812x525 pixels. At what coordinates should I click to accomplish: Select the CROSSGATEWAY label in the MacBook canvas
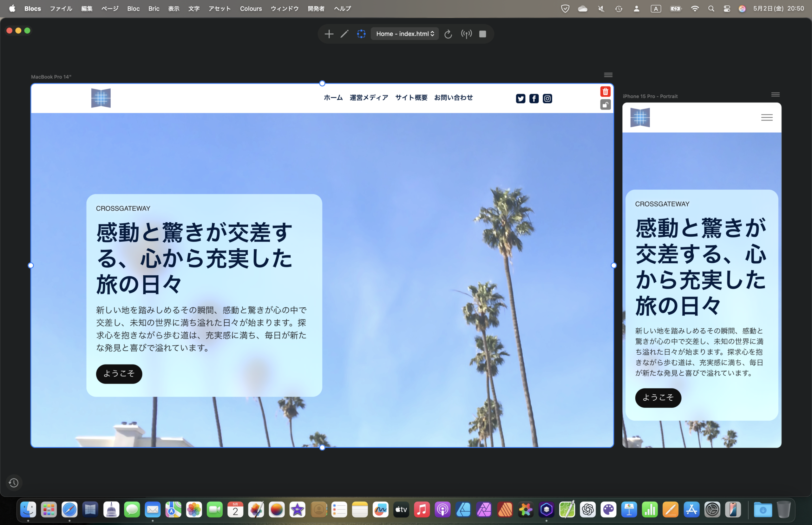coord(123,208)
